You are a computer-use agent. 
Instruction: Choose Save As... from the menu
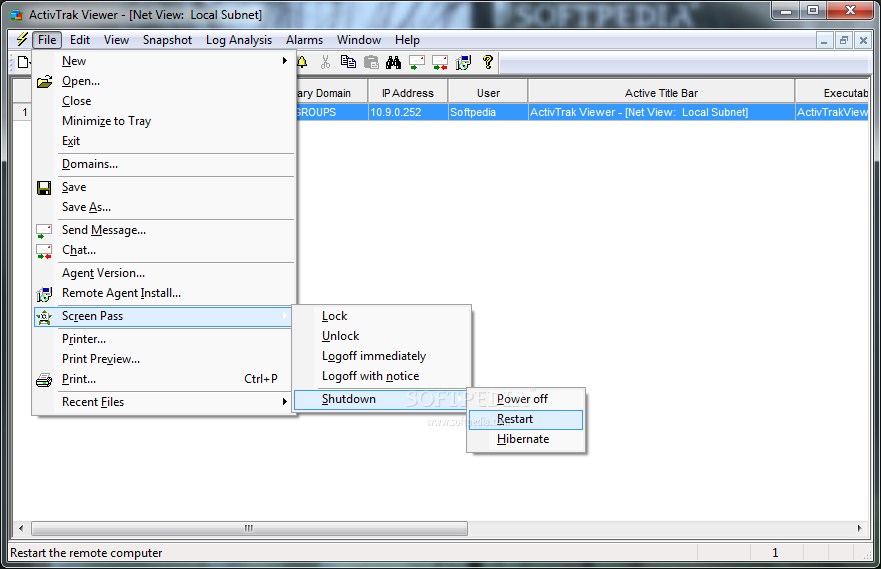click(164, 207)
